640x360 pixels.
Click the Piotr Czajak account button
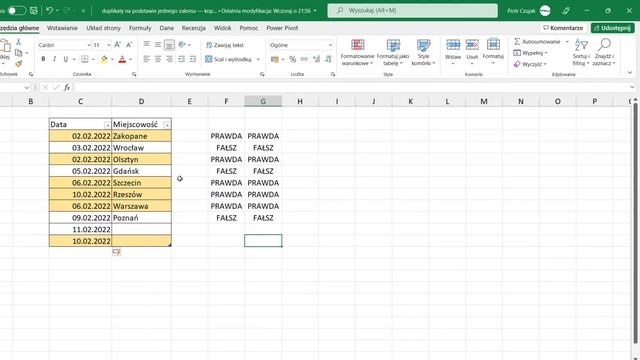pyautogui.click(x=529, y=11)
